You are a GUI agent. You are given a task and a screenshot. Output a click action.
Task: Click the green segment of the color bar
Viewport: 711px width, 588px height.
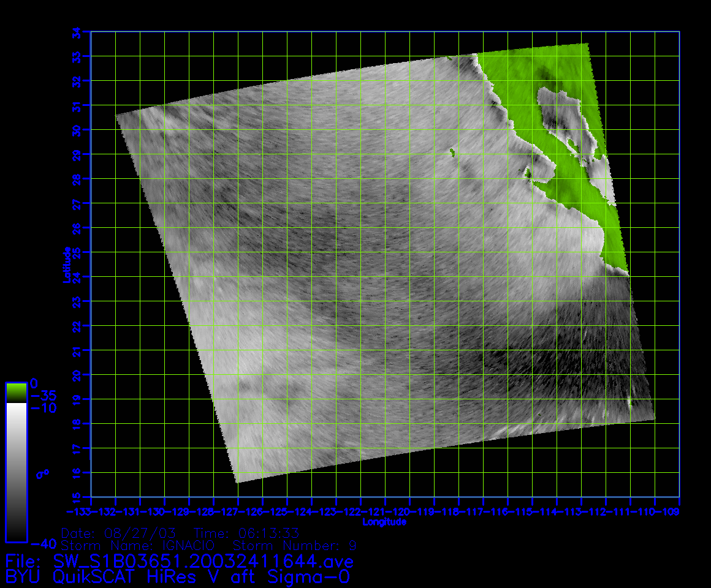(x=16, y=392)
